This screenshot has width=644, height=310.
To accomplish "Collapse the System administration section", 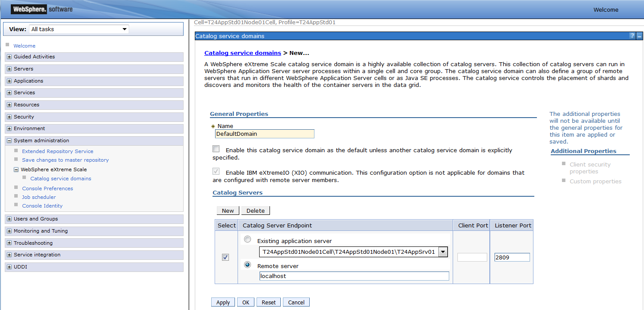I will click(9, 141).
